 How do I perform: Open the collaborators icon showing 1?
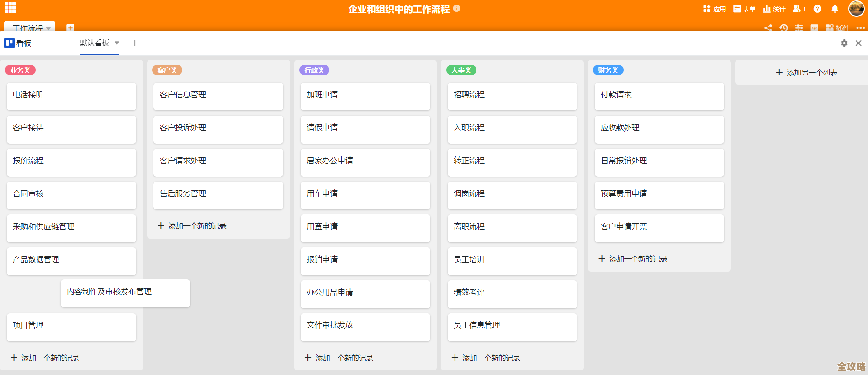tap(799, 9)
